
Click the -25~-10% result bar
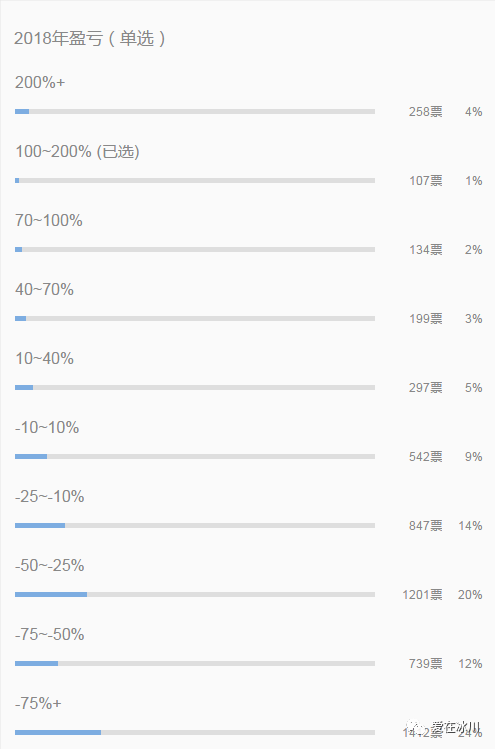tap(195, 525)
